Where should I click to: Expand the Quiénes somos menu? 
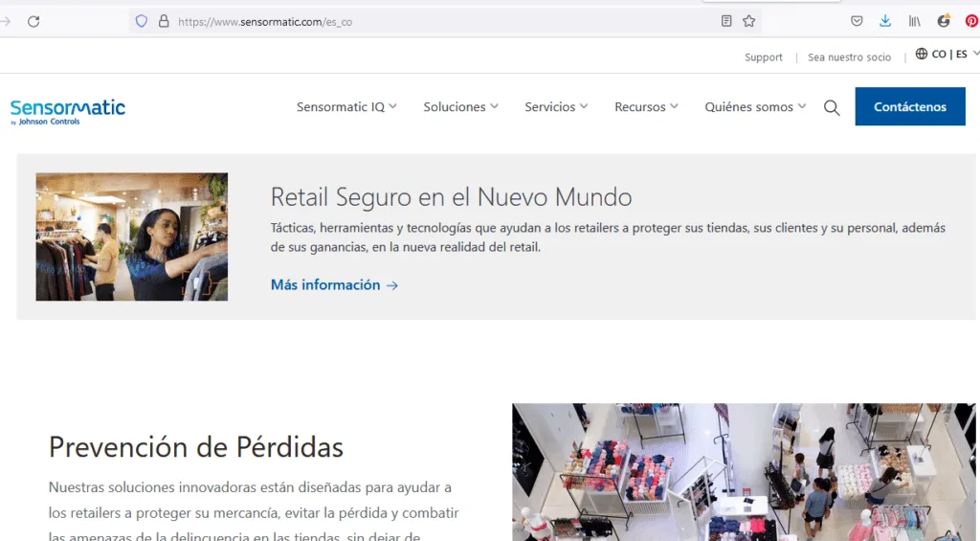click(x=755, y=107)
